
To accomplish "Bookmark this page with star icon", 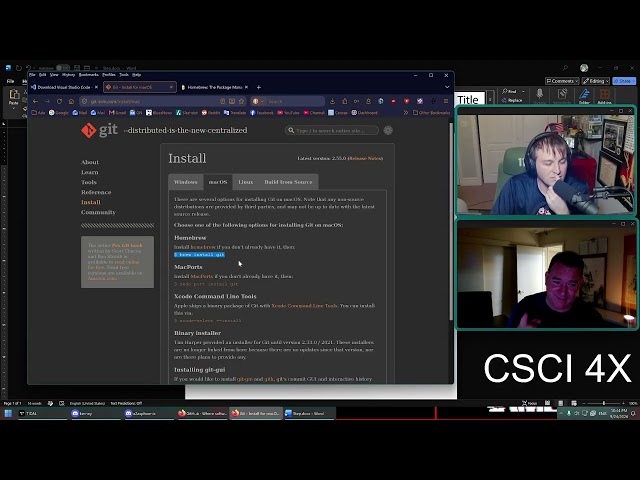I will [x=242, y=101].
